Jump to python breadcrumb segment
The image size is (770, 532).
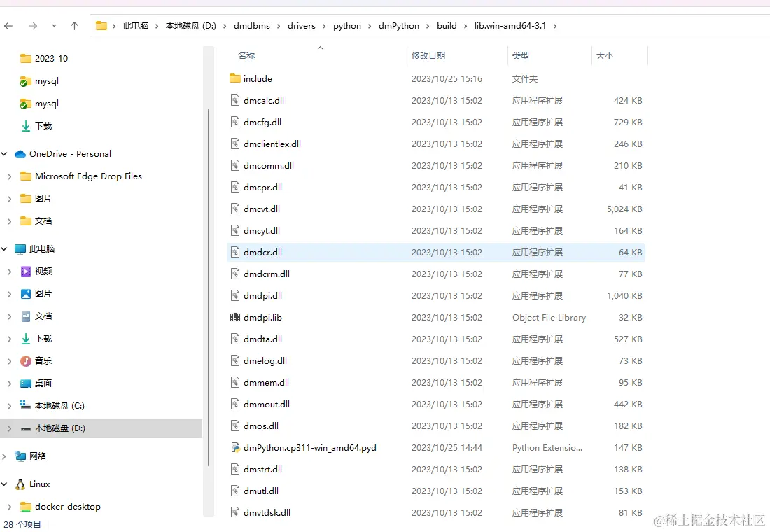[347, 26]
